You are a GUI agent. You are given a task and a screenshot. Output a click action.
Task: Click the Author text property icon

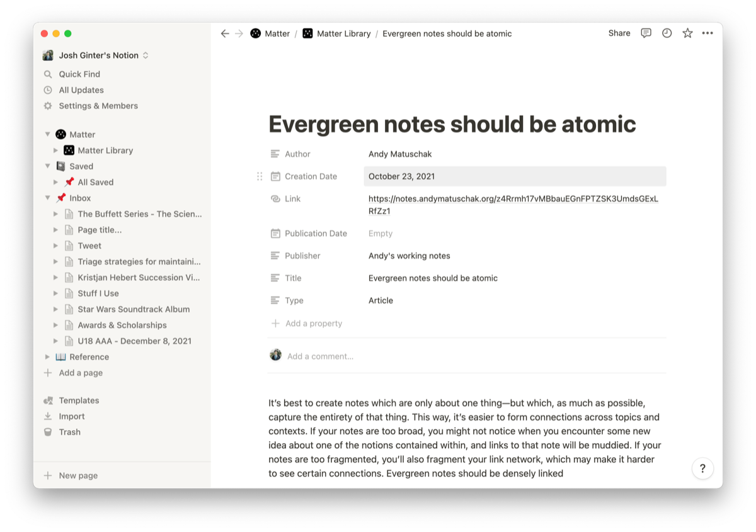pos(275,154)
